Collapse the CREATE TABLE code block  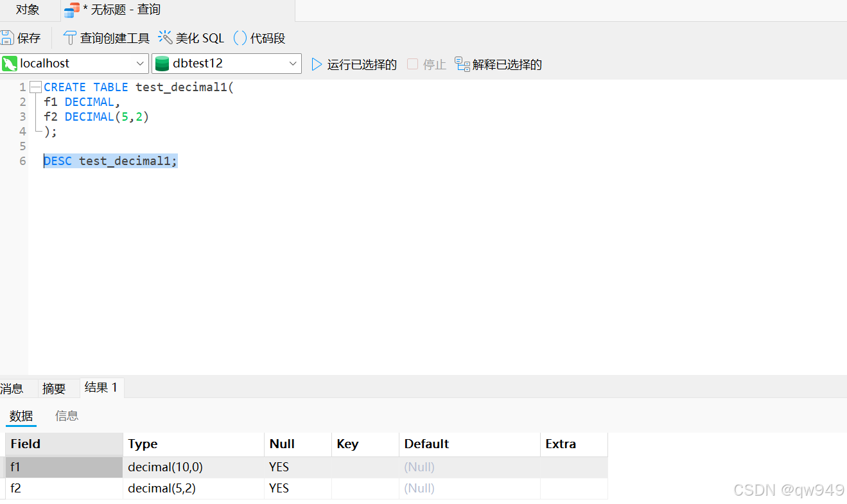[35, 86]
